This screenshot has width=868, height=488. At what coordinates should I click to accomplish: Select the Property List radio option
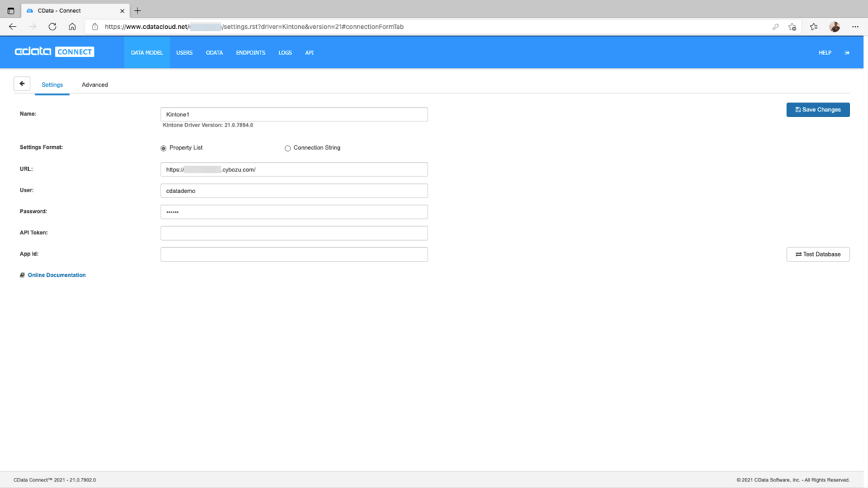click(163, 148)
